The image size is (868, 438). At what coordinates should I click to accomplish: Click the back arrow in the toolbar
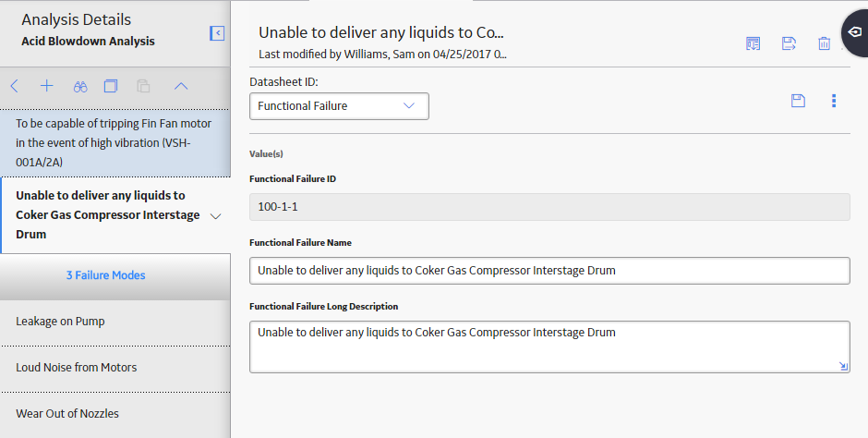pos(15,86)
